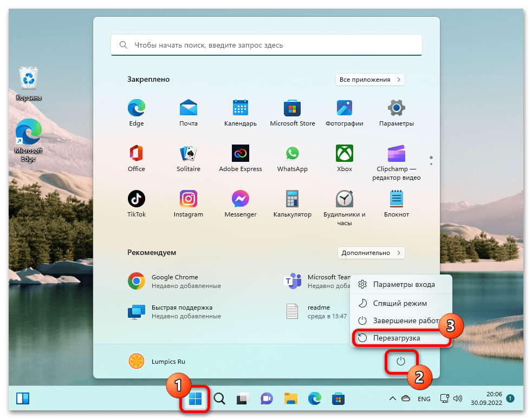
Task: Click the OneDrive cloud tray icon
Action: tap(406, 398)
